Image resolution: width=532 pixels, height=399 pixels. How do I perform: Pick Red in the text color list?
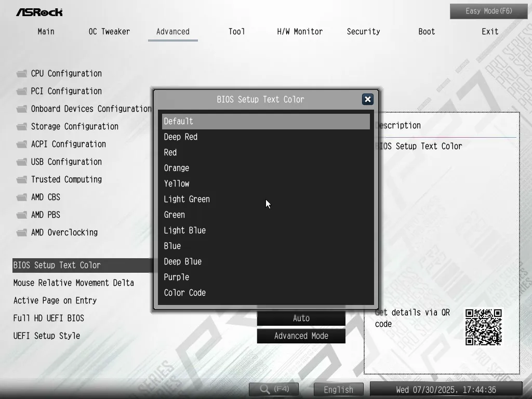click(266, 153)
